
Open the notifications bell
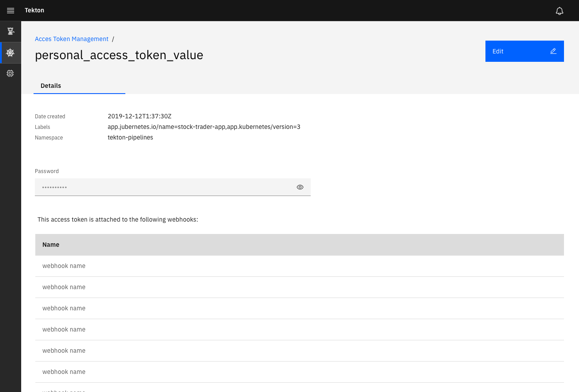[559, 11]
